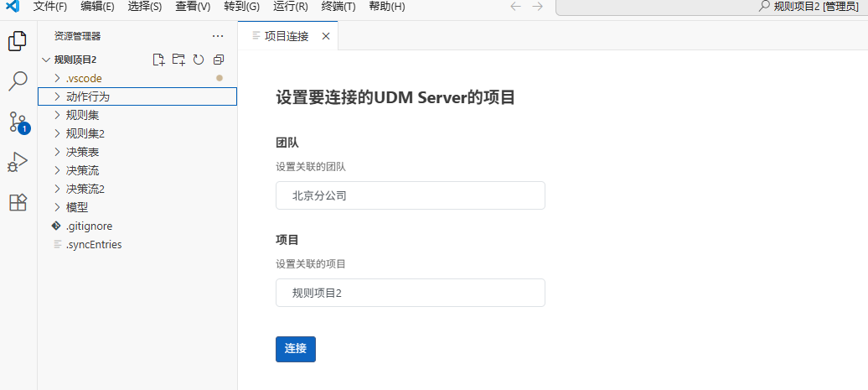This screenshot has width=868, height=390.
Task: Open the Extensions view icon
Action: click(x=18, y=202)
